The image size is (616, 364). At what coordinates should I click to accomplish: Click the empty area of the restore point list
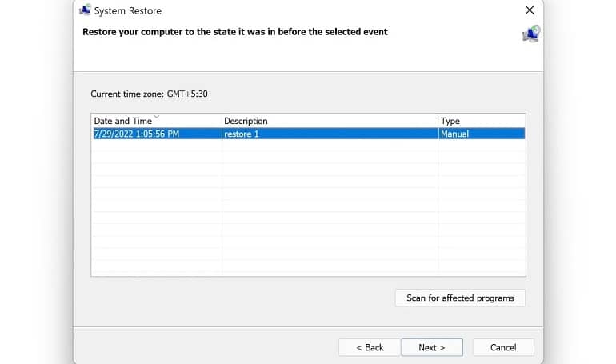coord(309,207)
